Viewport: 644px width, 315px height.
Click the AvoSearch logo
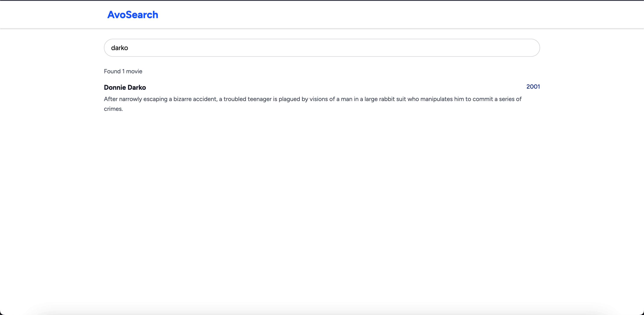132,15
